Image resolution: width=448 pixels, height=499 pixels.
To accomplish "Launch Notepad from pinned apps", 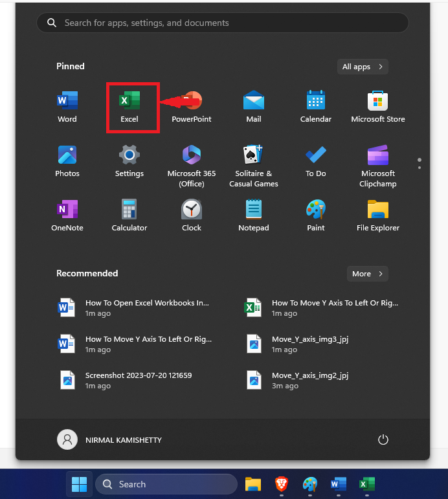I will pyautogui.click(x=254, y=216).
